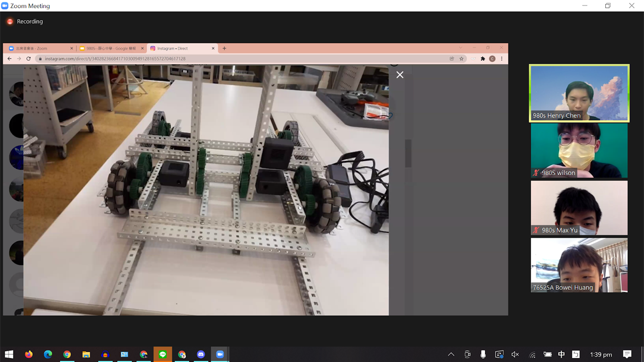This screenshot has height=362, width=644.
Task: Select the 980s Max Yu video tile
Action: click(x=579, y=208)
